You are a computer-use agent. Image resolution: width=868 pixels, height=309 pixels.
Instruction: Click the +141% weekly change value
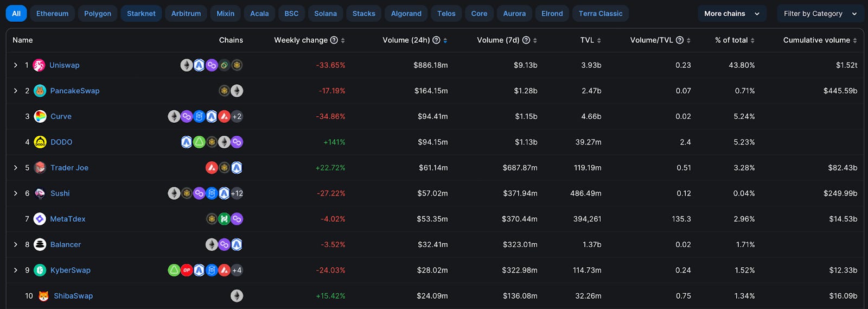[334, 142]
